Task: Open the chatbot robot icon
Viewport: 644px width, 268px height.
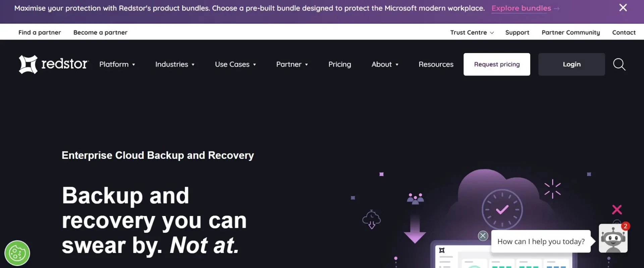Action: [x=613, y=239]
